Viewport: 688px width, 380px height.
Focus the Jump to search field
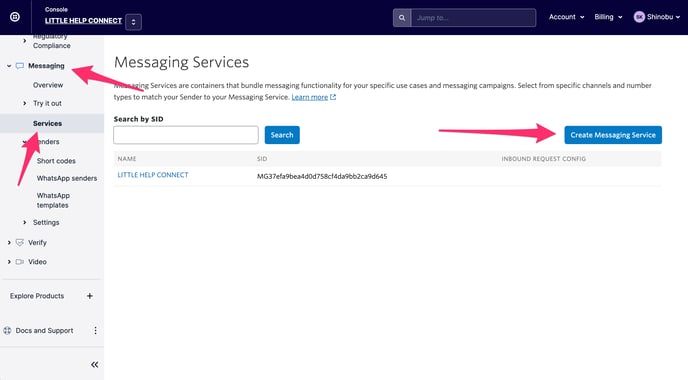pos(473,18)
